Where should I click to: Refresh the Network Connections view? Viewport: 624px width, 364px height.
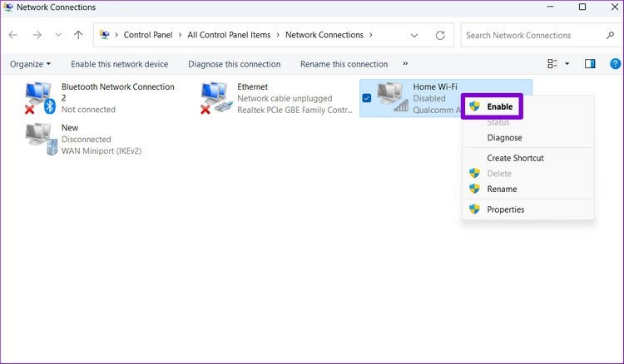440,35
